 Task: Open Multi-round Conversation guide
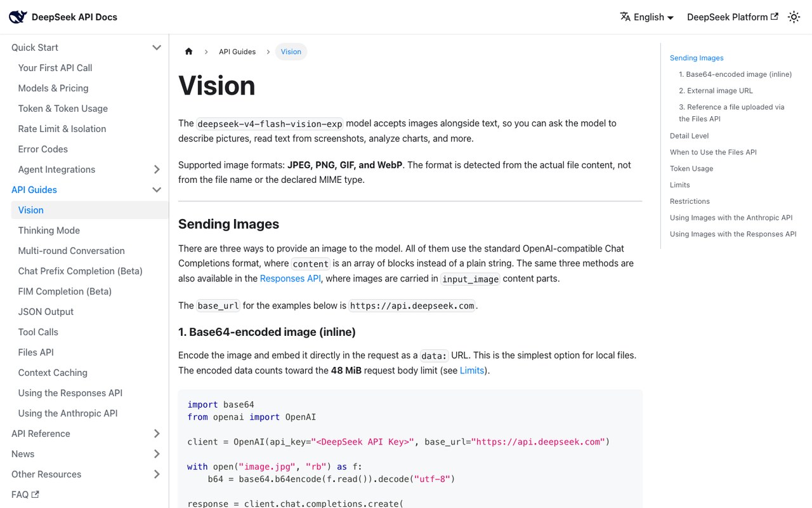pyautogui.click(x=72, y=251)
